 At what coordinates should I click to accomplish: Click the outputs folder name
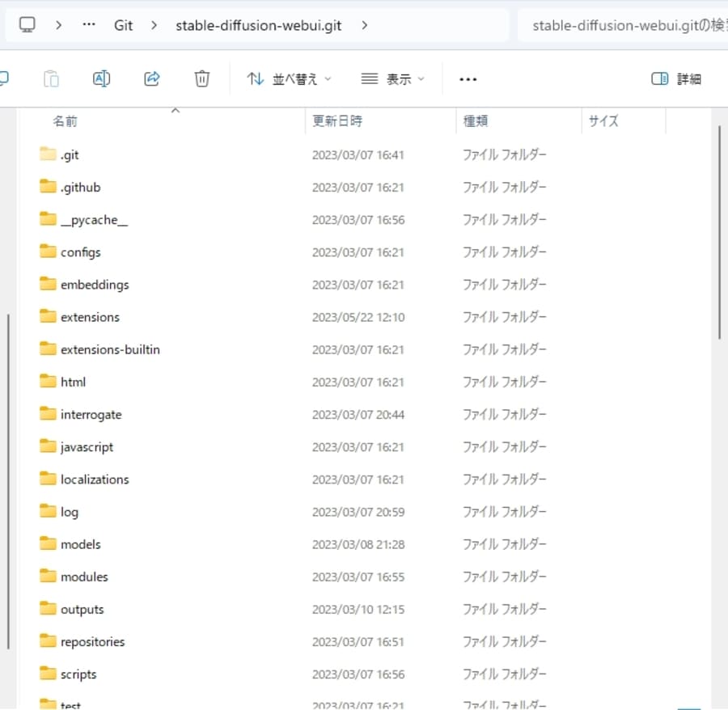(83, 610)
